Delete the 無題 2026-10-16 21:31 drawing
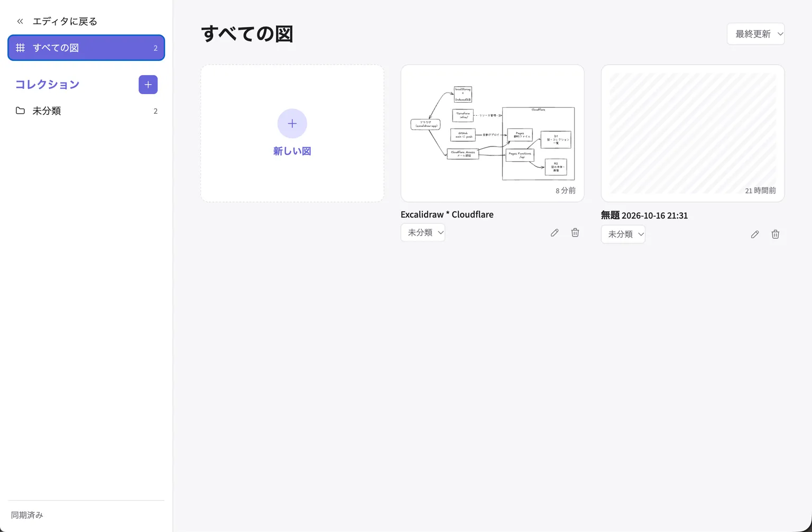 tap(776, 234)
